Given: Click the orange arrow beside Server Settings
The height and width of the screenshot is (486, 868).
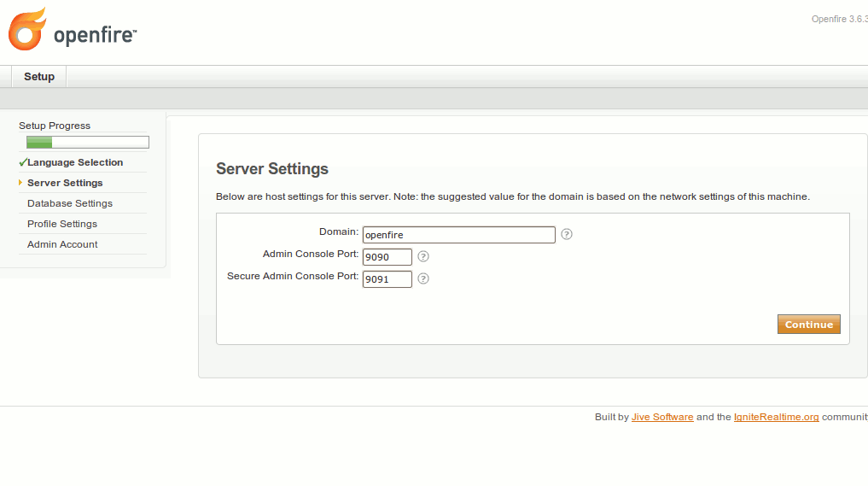Looking at the screenshot, I should pos(20,183).
